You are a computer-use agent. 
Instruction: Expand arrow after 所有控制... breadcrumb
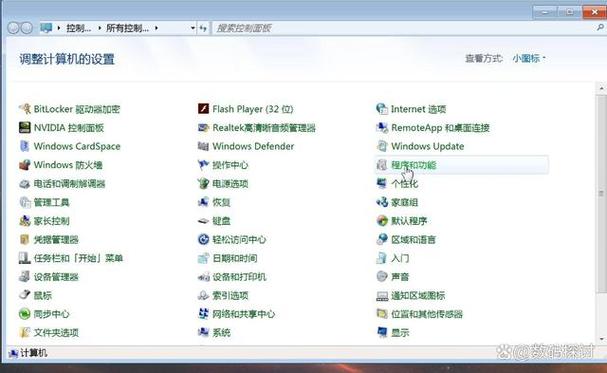[x=156, y=28]
